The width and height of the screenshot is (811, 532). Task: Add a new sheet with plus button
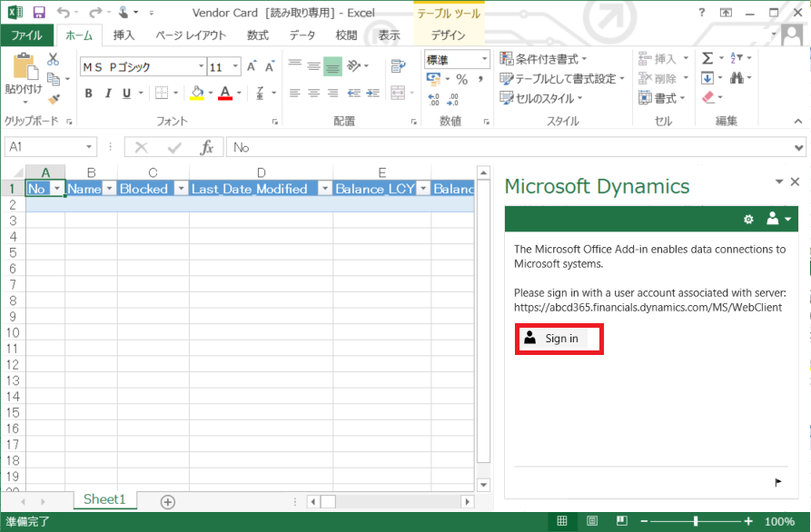click(x=168, y=501)
